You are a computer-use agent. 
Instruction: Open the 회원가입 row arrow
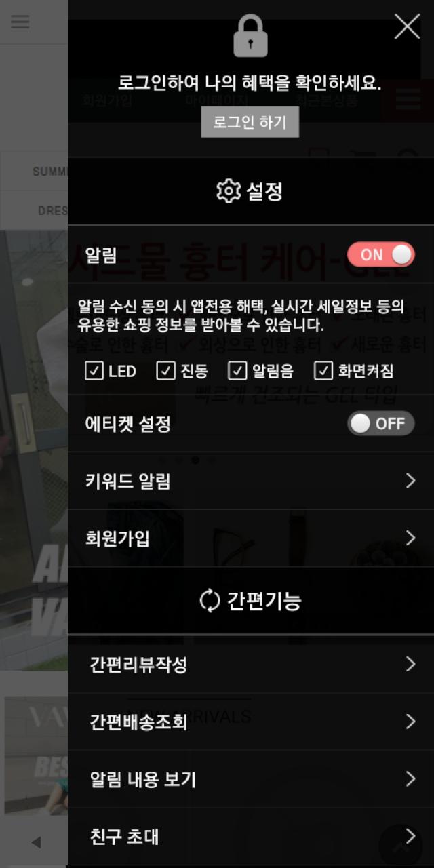coord(410,538)
